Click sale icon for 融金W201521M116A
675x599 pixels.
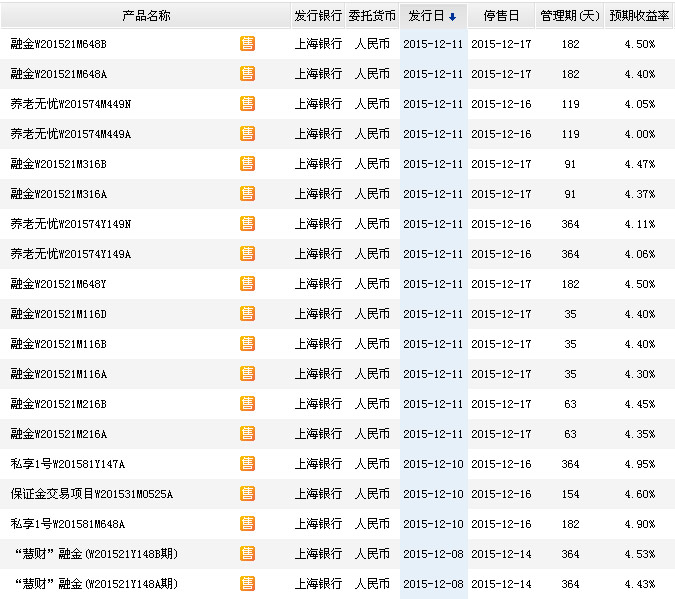(248, 374)
